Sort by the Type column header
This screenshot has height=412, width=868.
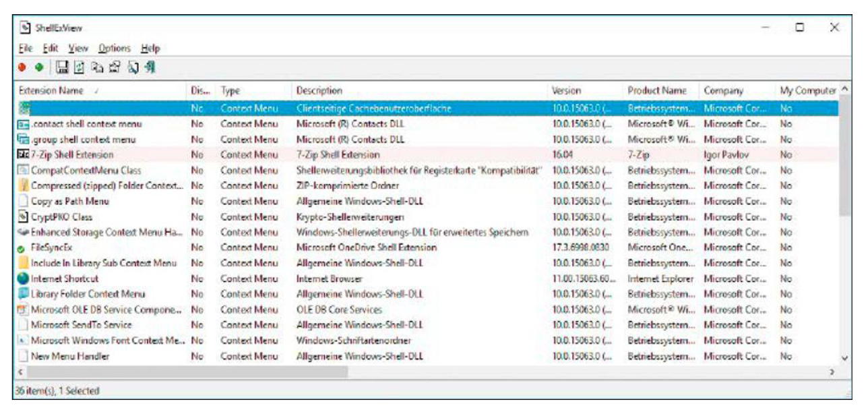coord(253,90)
